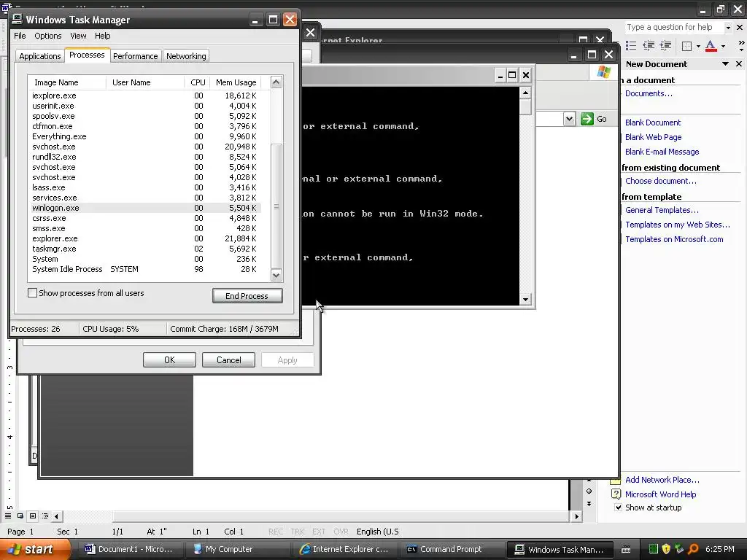Expand Font Color dropdown arrow
This screenshot has width=747, height=560.
pyautogui.click(x=723, y=46)
